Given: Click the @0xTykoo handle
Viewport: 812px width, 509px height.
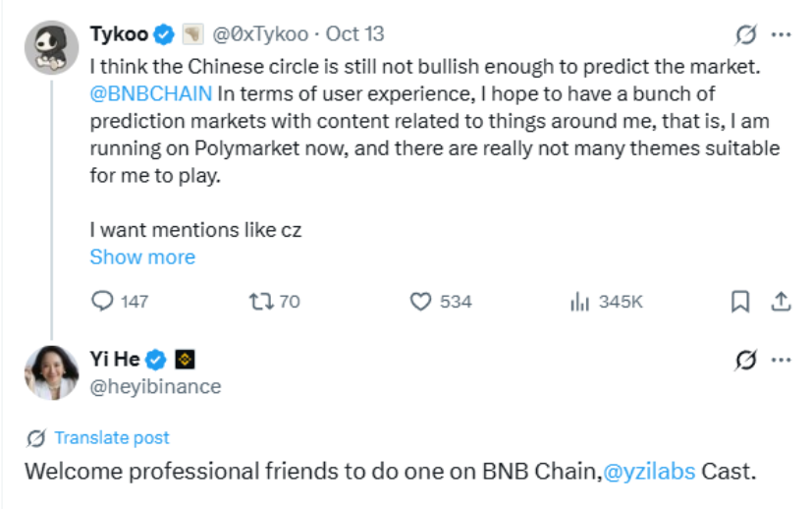Looking at the screenshot, I should tap(257, 34).
